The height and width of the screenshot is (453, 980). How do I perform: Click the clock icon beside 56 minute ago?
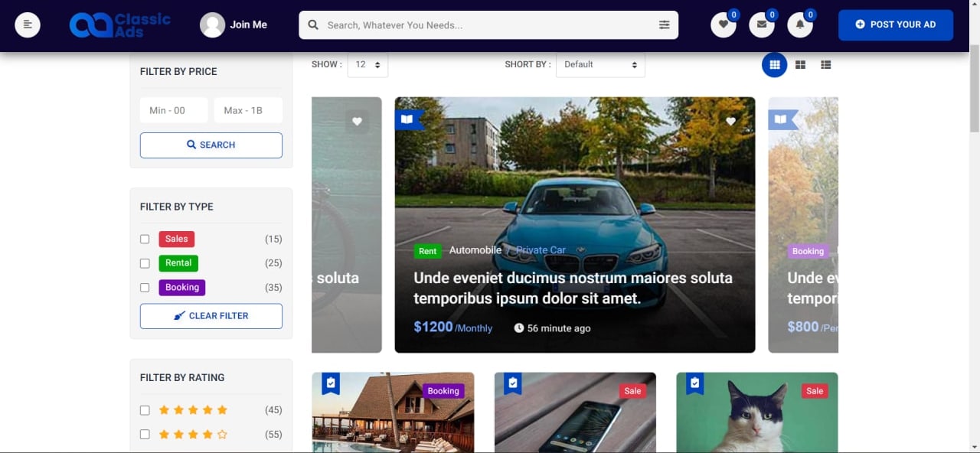click(x=519, y=328)
